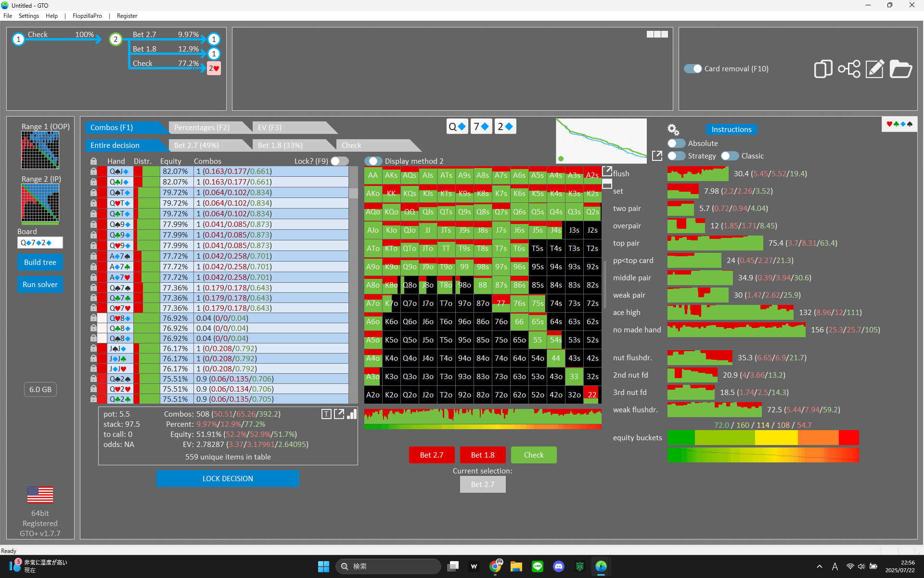Pop out the summary table
This screenshot has height=578, width=924.
tap(339, 414)
